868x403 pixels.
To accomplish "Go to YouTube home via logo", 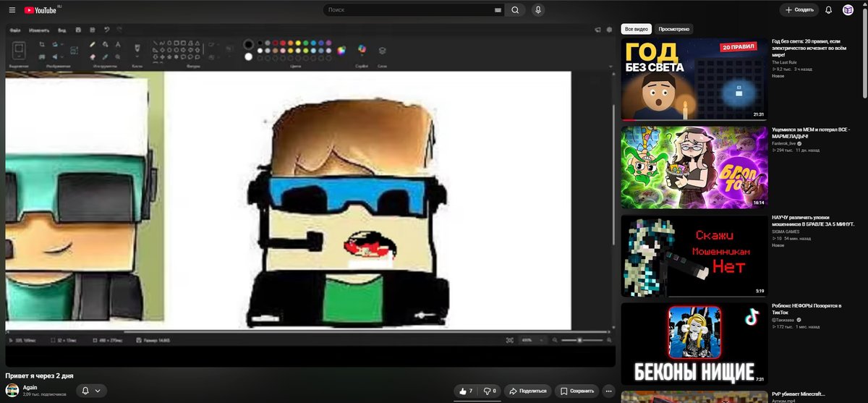I will pos(41,10).
